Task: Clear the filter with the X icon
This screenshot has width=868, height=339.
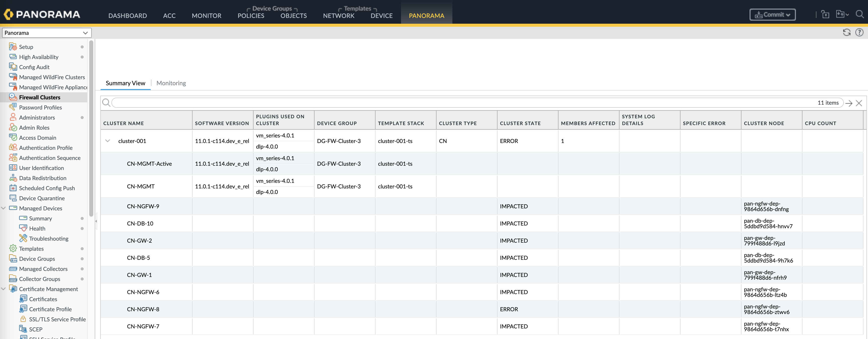Action: click(859, 103)
